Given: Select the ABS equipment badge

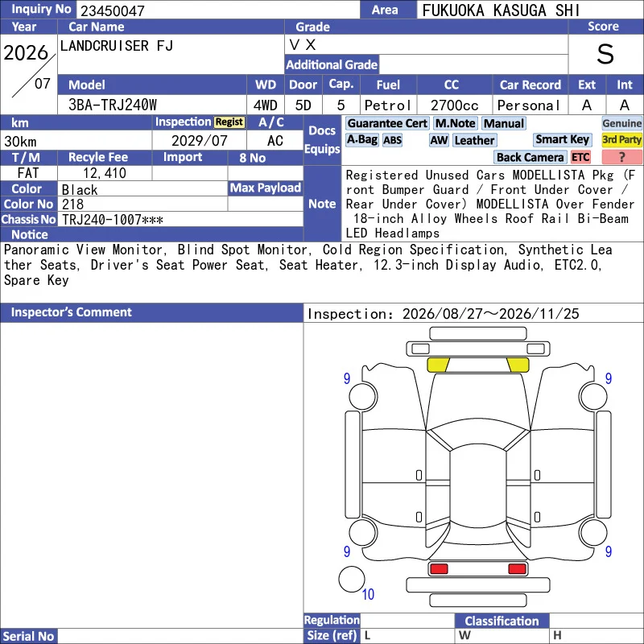Looking at the screenshot, I should [x=392, y=140].
